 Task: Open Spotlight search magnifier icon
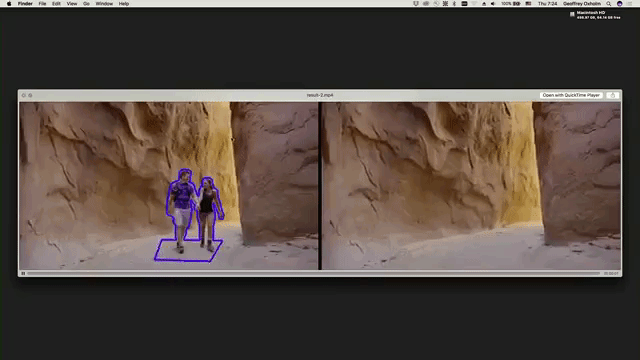point(609,4)
